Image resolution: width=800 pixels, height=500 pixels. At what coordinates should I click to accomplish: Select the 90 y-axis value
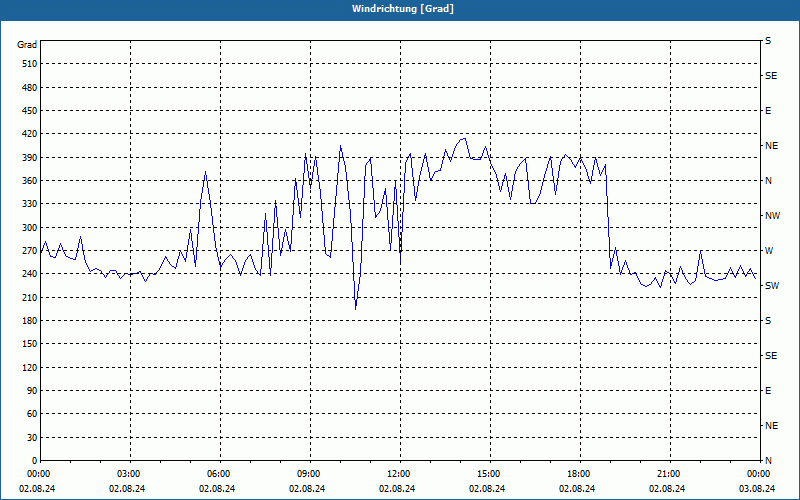click(32, 391)
